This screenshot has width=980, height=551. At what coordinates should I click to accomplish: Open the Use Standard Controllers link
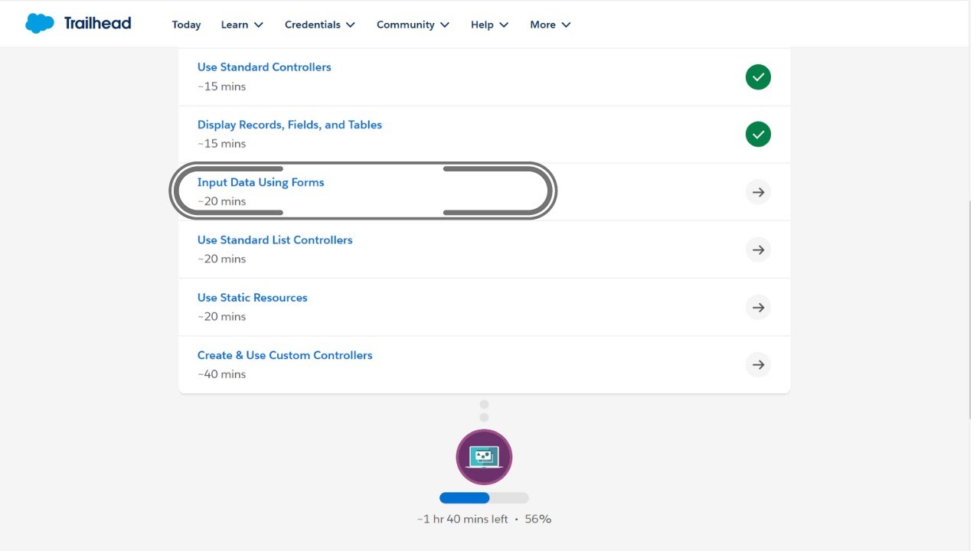[x=264, y=67]
